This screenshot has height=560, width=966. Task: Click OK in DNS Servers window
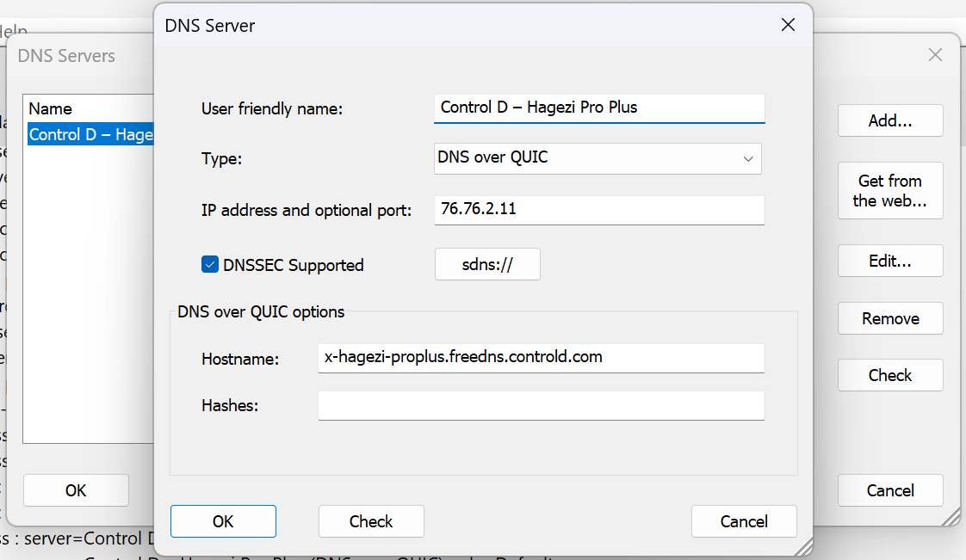(x=76, y=490)
